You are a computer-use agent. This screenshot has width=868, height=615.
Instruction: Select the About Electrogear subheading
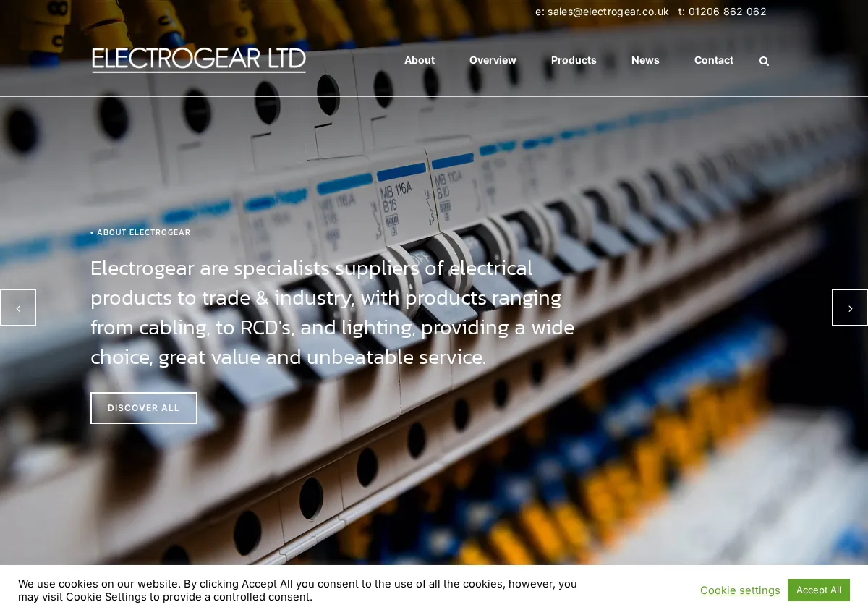[x=140, y=232]
